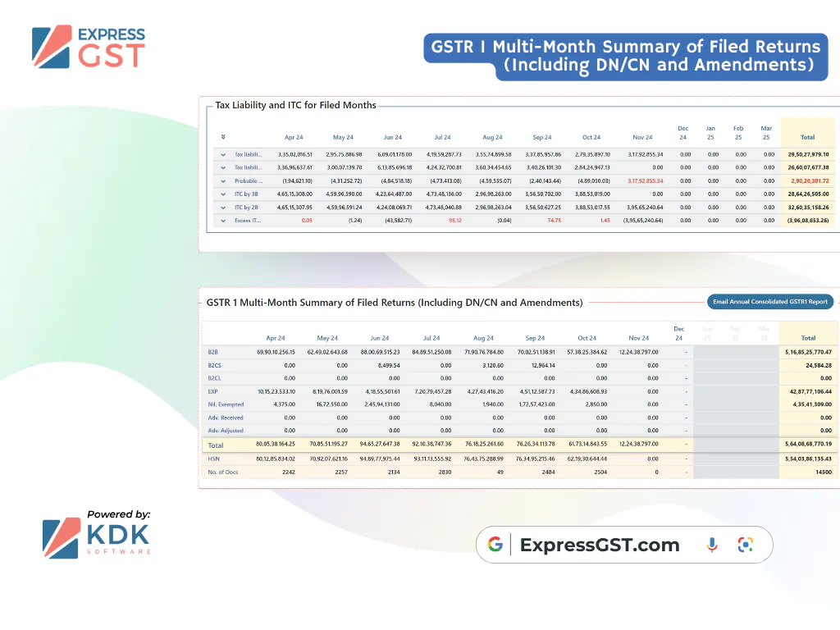Click the value (3,96,08,653.26)

[808, 221]
